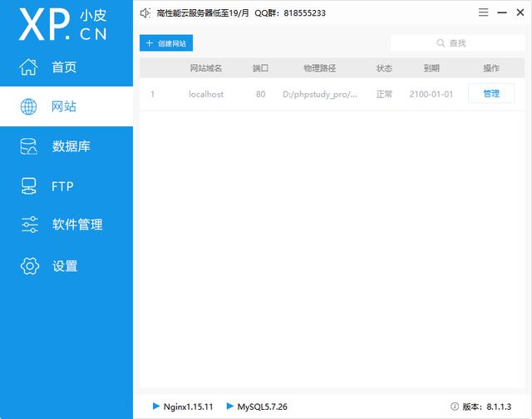Click the XP.CN 小皮 logo

[66, 26]
